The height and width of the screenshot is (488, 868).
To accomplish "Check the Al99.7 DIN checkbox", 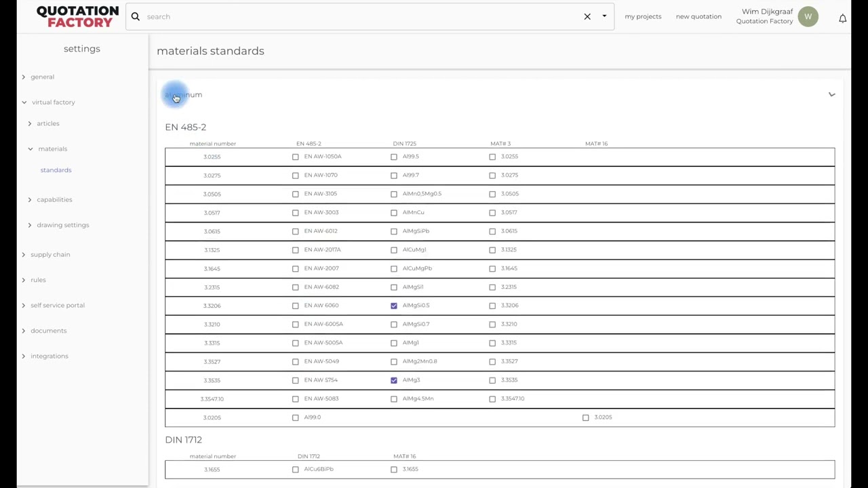I will click(394, 176).
